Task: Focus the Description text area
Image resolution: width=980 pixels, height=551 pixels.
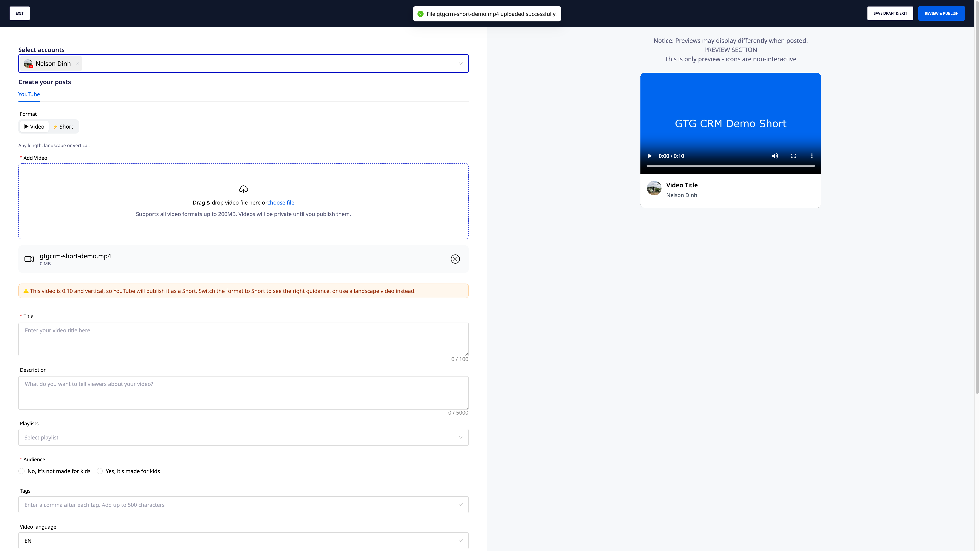Action: pyautogui.click(x=243, y=393)
